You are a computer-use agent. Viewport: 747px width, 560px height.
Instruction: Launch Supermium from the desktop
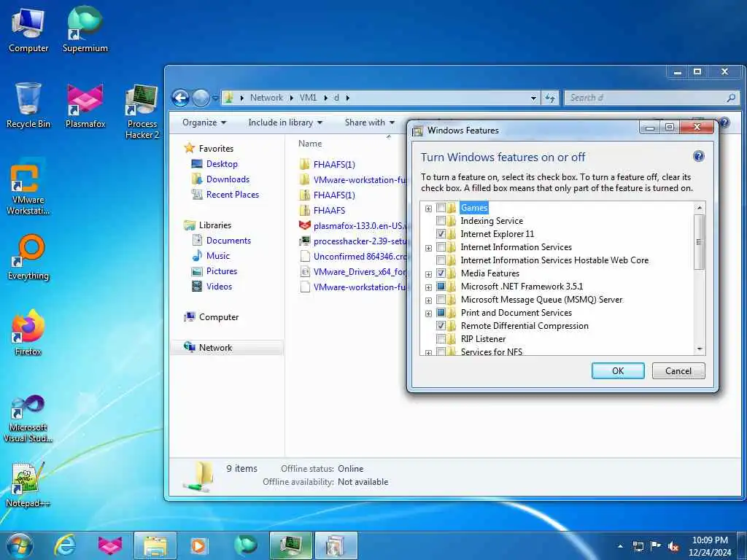pyautogui.click(x=85, y=30)
